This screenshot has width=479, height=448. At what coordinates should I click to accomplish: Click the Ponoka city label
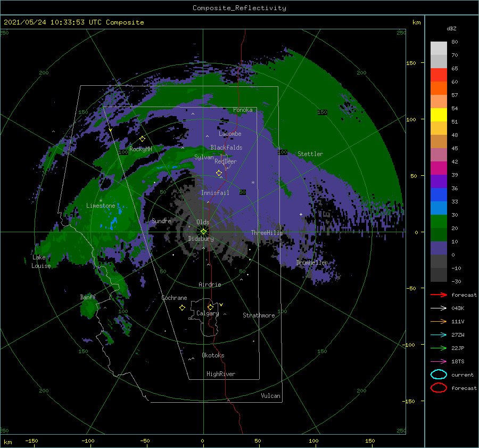[243, 110]
